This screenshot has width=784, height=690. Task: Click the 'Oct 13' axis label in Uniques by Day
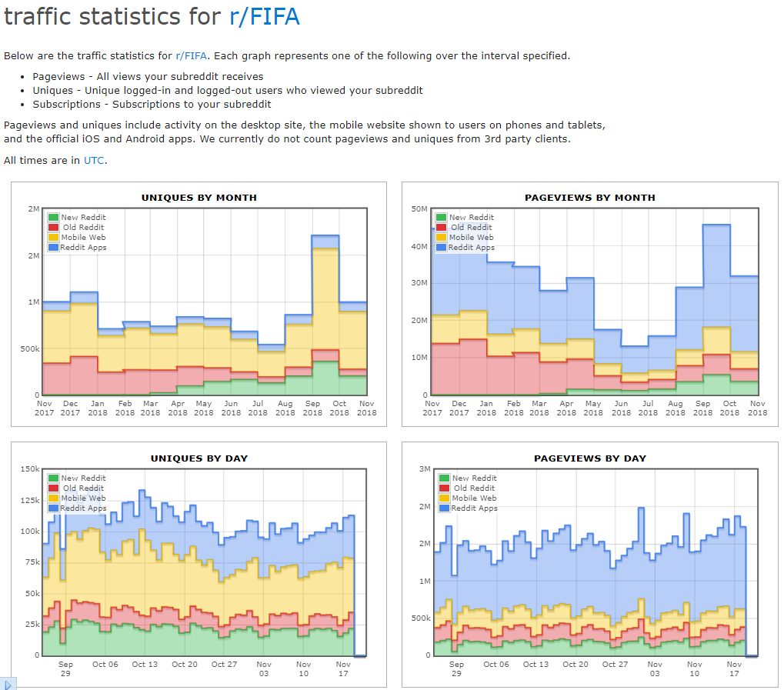pos(145,664)
